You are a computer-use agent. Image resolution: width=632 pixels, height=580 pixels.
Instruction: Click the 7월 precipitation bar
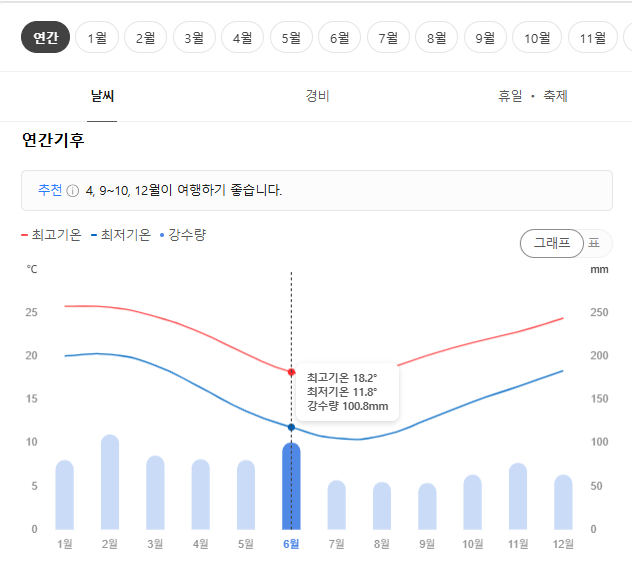pos(337,505)
